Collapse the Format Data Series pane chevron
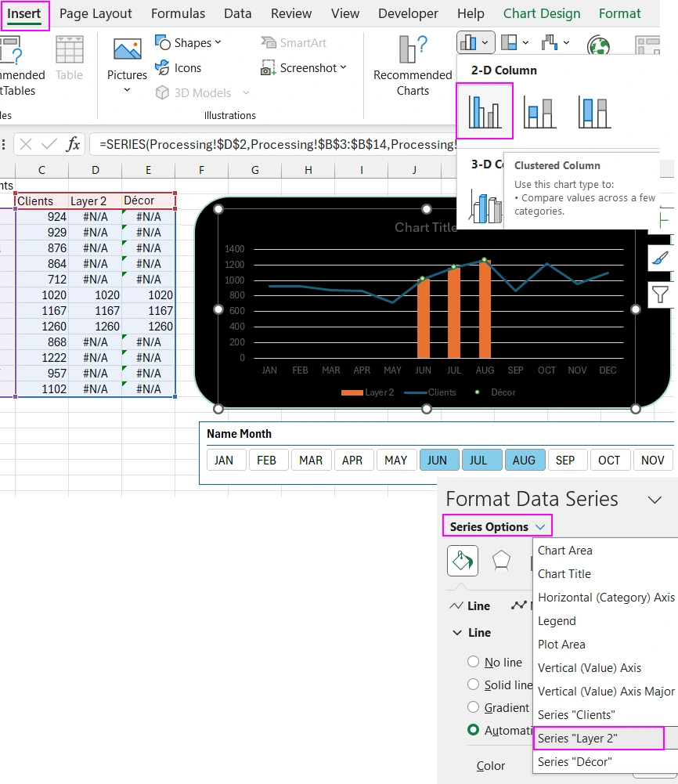 coord(655,499)
